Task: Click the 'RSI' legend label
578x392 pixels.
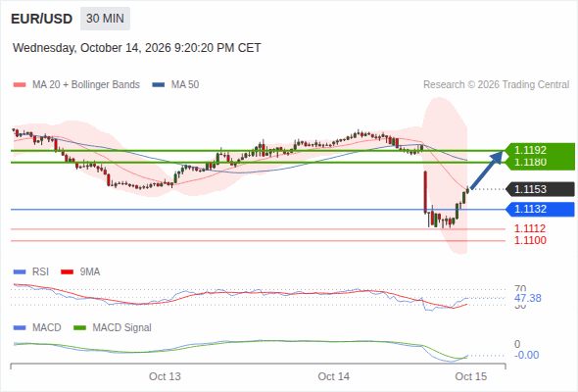Action: pos(40,272)
